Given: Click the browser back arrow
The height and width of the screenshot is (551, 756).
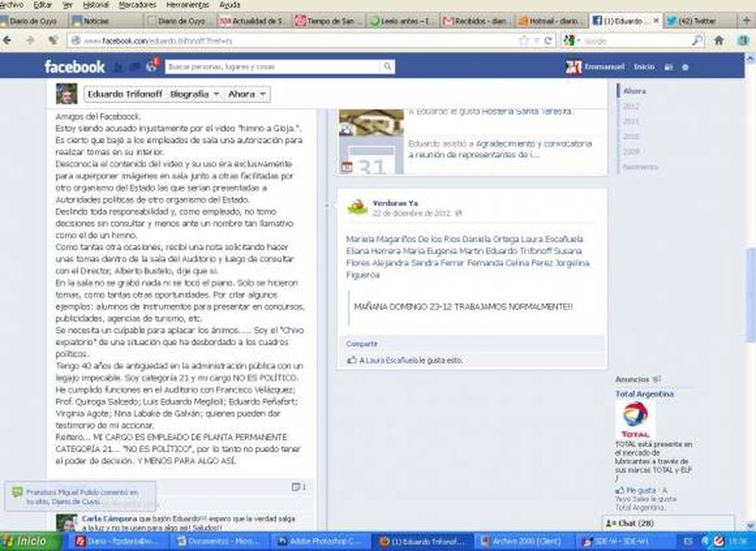Looking at the screenshot, I should click(9, 40).
